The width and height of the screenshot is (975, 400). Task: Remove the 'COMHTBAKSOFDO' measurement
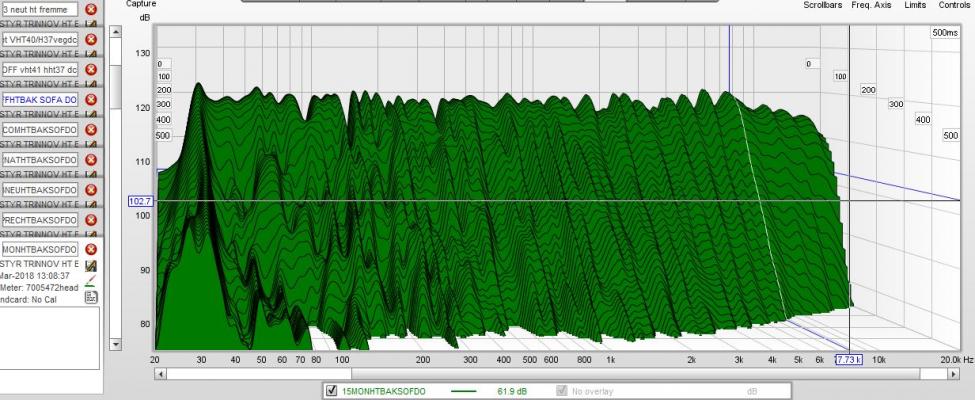click(x=91, y=129)
